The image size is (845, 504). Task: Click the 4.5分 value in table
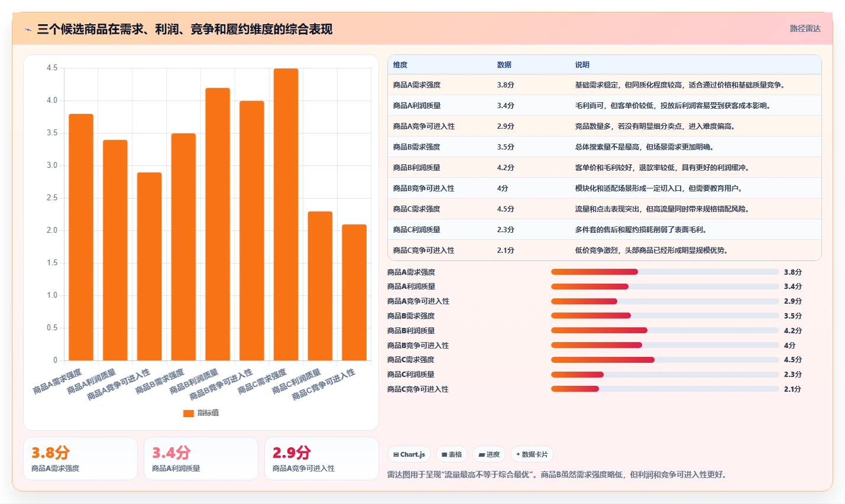(x=506, y=209)
